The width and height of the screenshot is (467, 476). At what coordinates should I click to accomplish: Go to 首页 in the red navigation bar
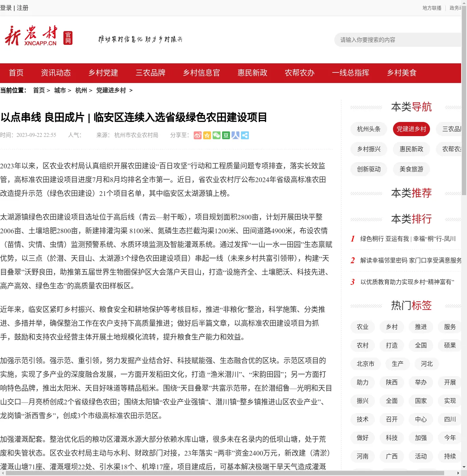[16, 73]
